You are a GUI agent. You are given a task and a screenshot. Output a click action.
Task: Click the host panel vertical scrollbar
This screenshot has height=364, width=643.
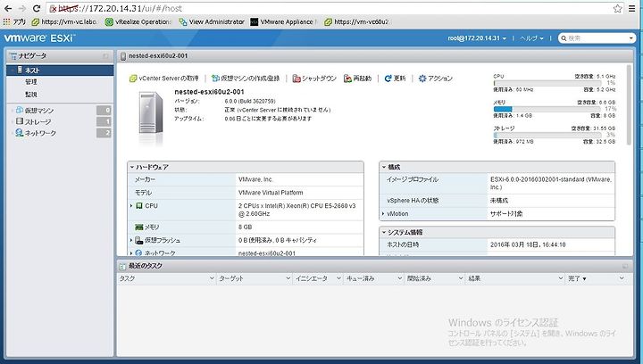click(x=629, y=104)
